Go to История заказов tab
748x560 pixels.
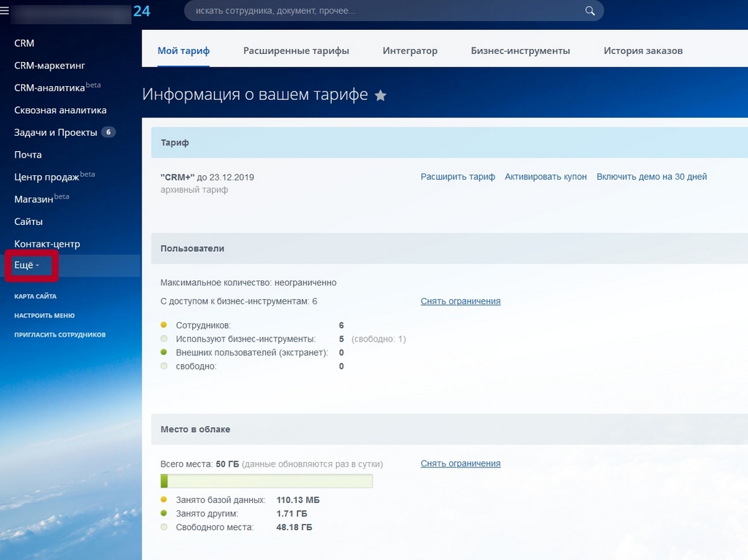click(x=643, y=50)
